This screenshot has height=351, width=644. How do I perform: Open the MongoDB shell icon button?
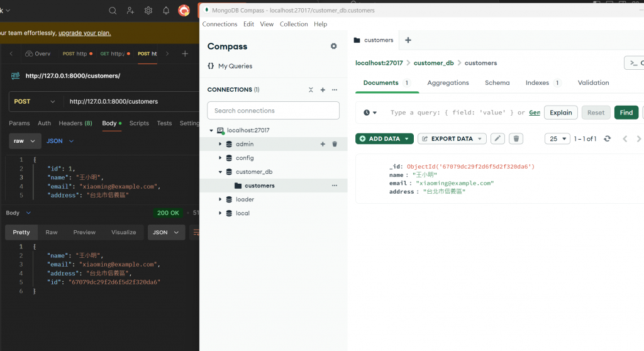pos(634,63)
